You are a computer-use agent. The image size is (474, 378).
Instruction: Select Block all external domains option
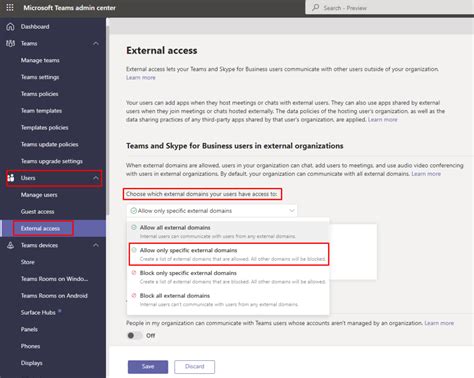click(228, 300)
